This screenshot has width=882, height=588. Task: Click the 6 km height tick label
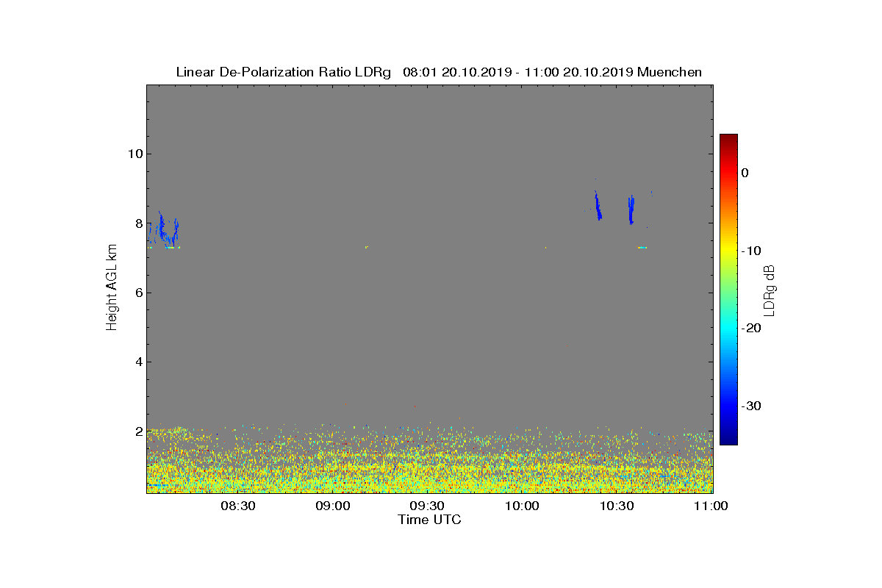137,293
